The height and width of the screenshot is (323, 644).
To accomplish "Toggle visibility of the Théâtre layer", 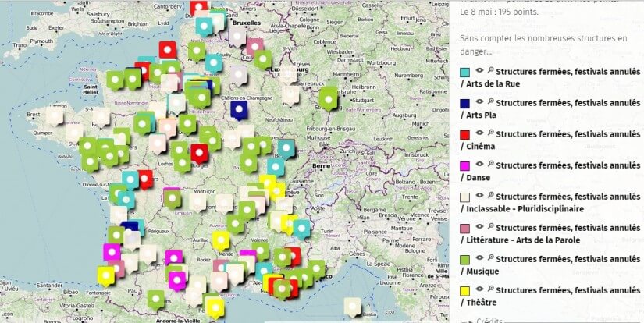I will [x=479, y=289].
